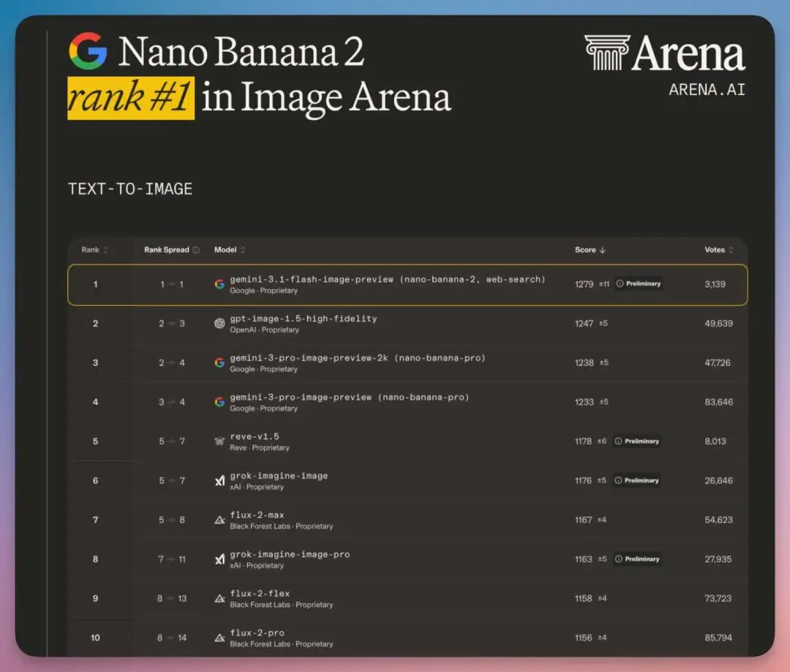Select the vote count 3,139

(x=715, y=284)
